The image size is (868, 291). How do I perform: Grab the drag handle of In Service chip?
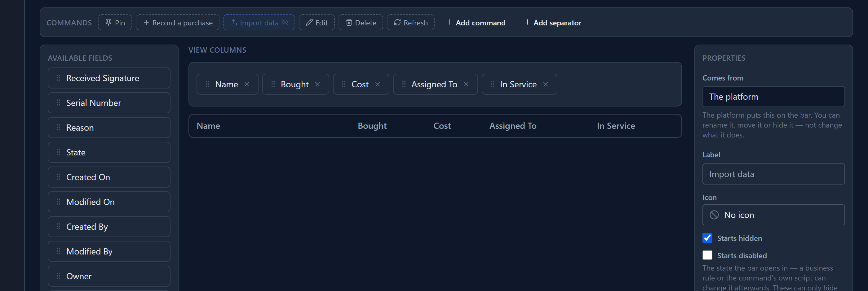[x=492, y=84]
